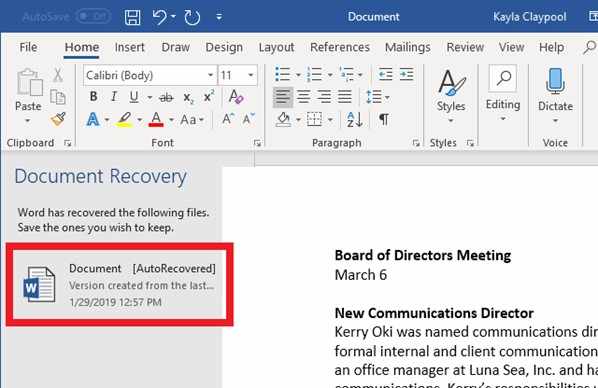Click Clear All Formatting icon
This screenshot has height=388, width=598.
(236, 97)
